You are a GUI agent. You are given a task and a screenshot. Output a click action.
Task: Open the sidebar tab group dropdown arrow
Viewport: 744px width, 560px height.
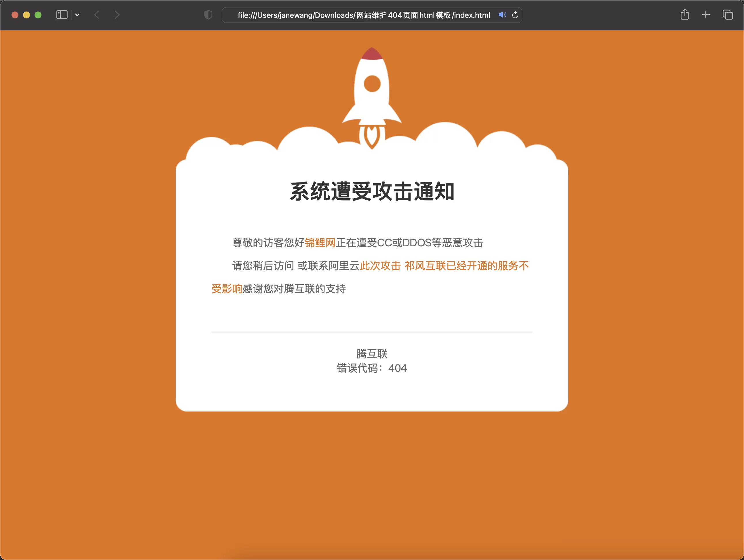click(x=77, y=15)
